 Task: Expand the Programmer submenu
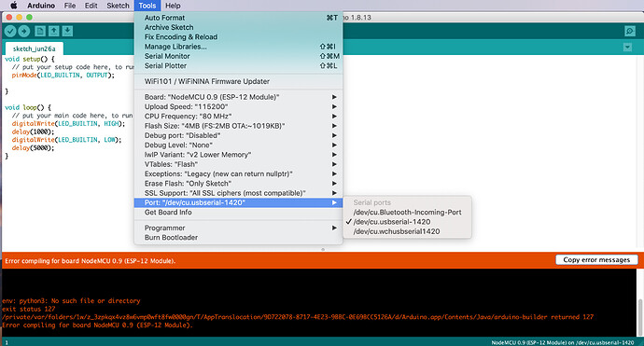(238, 228)
